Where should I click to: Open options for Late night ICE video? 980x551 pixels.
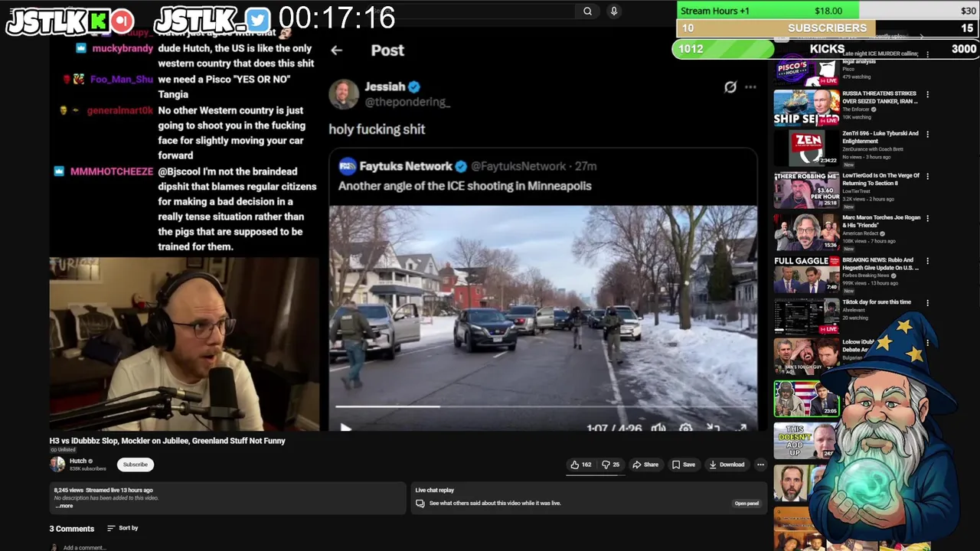(x=927, y=54)
